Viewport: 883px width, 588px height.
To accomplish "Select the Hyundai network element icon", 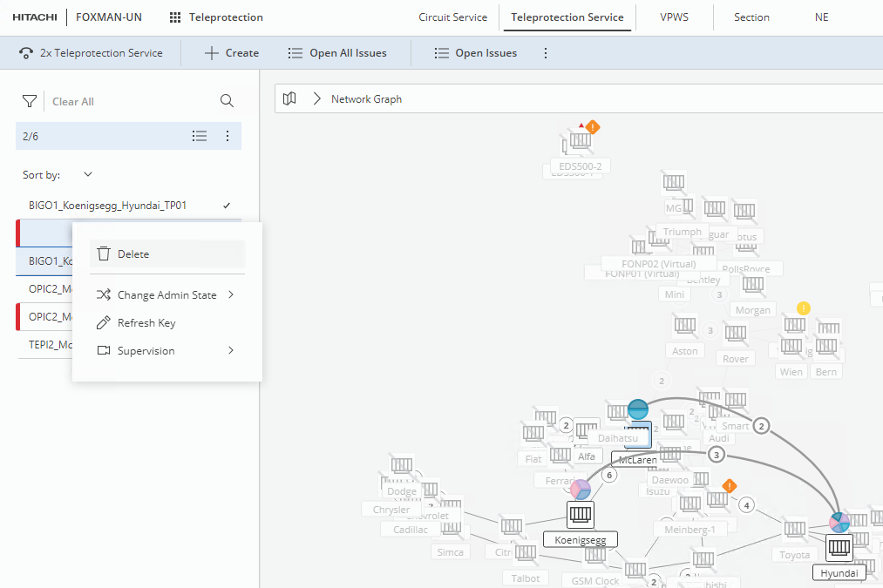I will point(839,548).
